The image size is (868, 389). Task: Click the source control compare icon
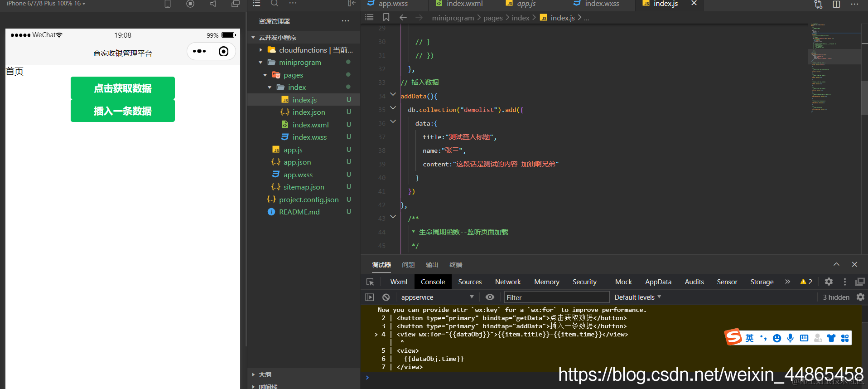pyautogui.click(x=818, y=4)
